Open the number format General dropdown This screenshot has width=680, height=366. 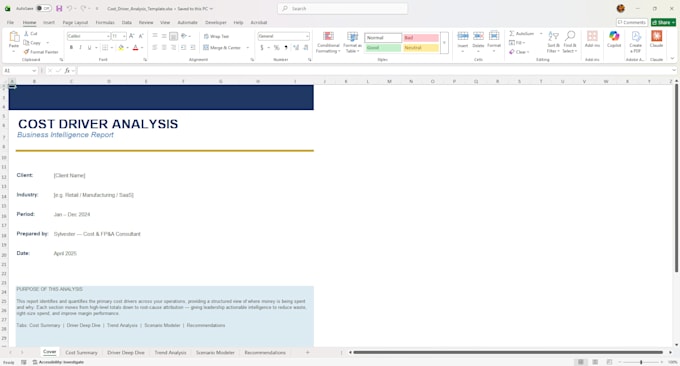coord(307,36)
